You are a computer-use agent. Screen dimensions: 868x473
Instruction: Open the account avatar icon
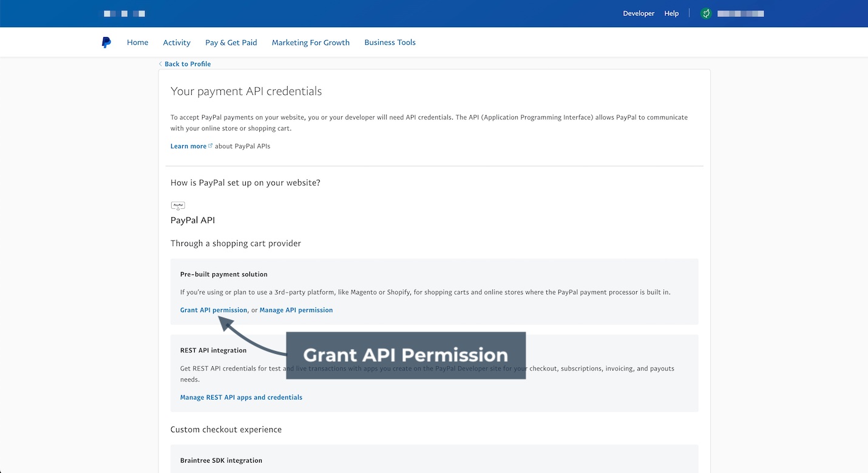pyautogui.click(x=706, y=13)
